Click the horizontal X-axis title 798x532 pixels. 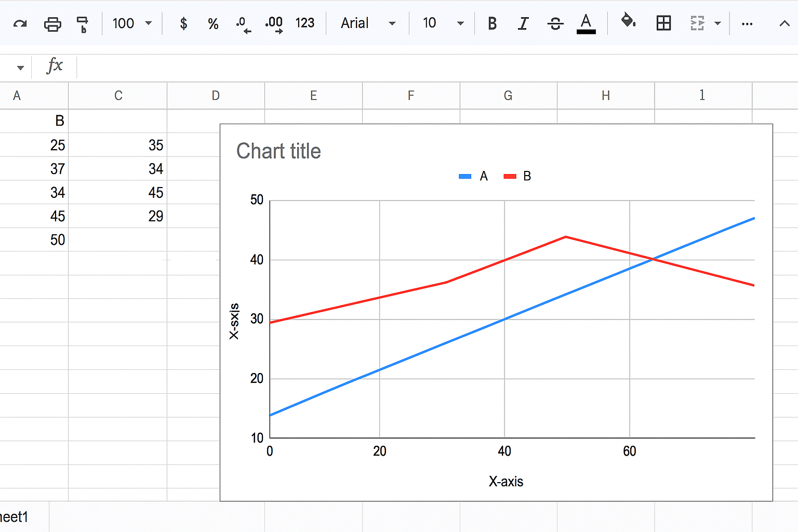coord(506,482)
